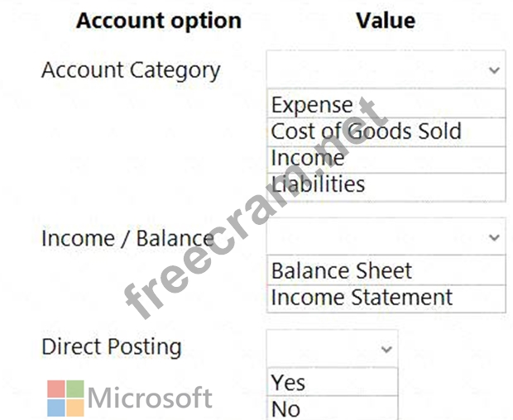Viewport: 513px width, 420px height.
Task: Click the Direct Posting label
Action: click(x=112, y=346)
